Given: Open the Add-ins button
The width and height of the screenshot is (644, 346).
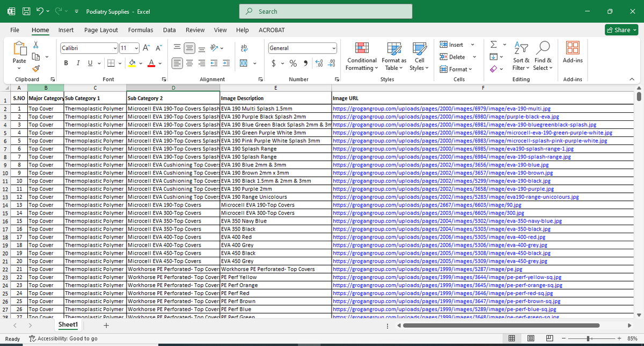Looking at the screenshot, I should (x=573, y=52).
